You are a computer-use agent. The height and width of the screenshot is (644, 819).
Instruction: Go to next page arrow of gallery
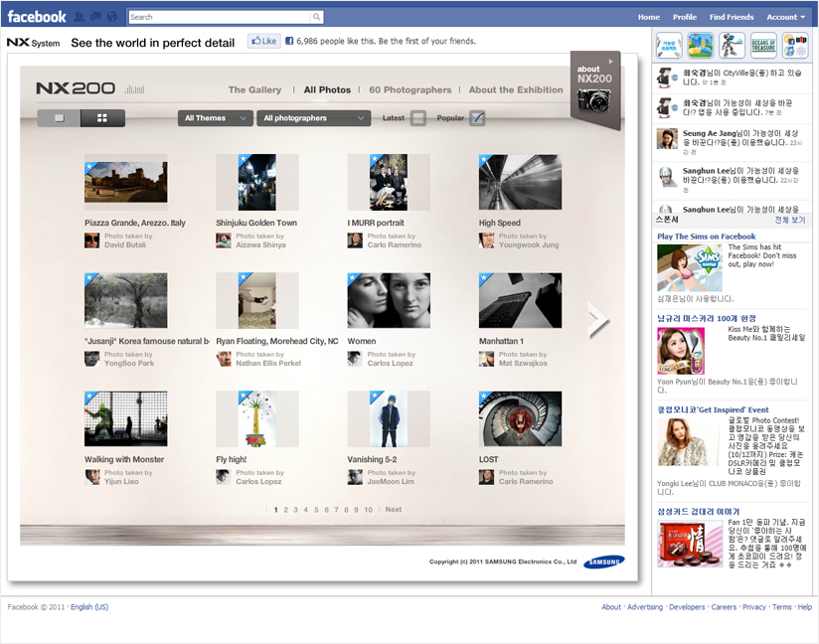[598, 320]
